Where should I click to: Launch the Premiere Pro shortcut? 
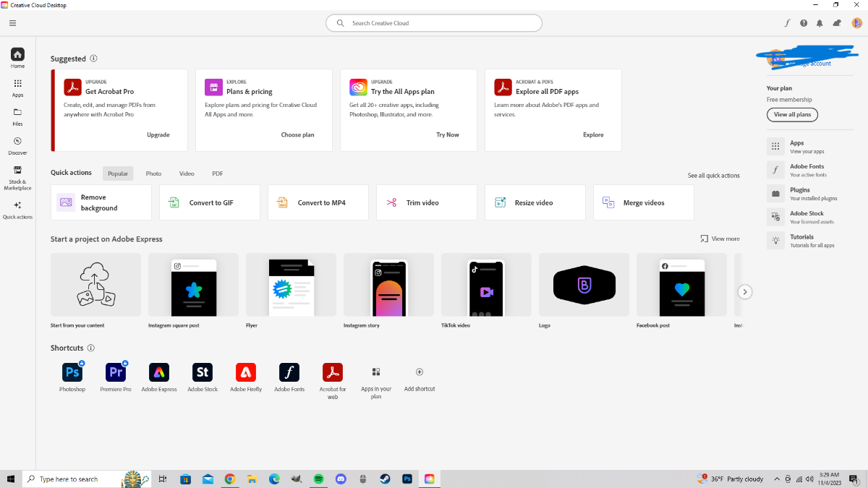click(x=116, y=372)
